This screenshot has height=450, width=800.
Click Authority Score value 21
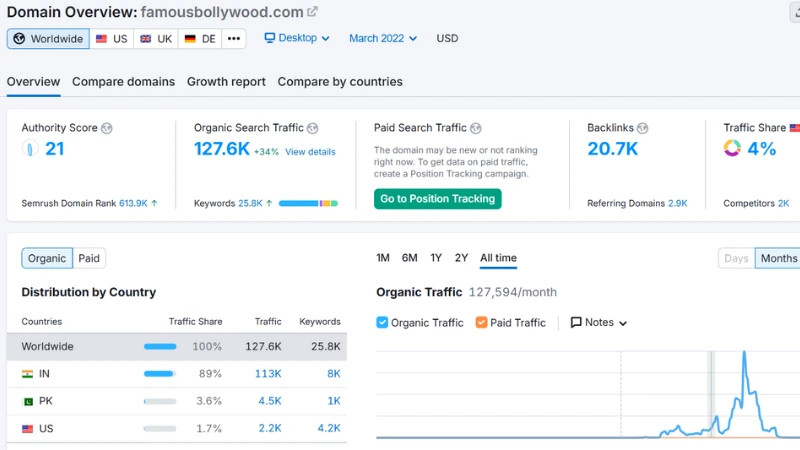click(x=55, y=149)
